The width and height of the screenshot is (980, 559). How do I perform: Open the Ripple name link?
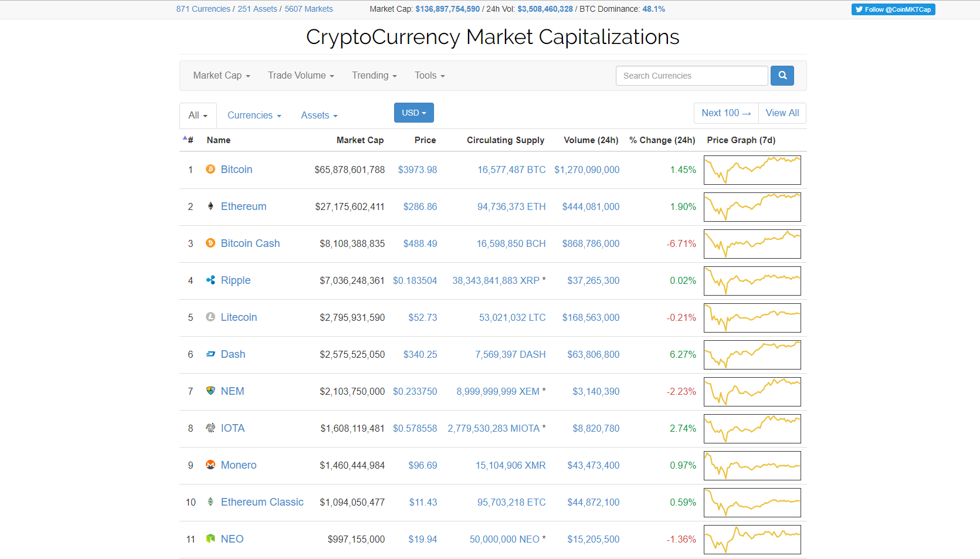236,280
